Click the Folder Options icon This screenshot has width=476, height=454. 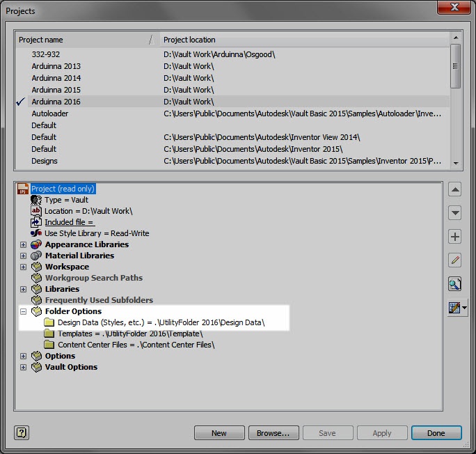36,311
